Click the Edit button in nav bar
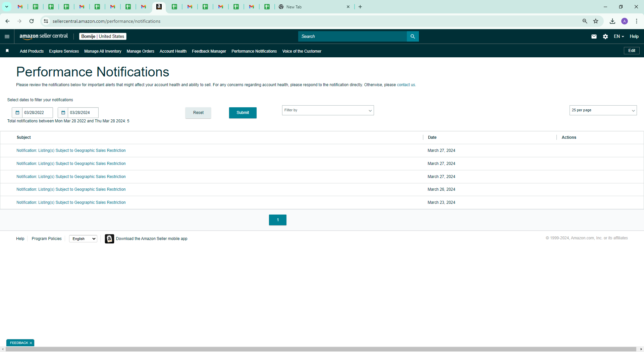The width and height of the screenshot is (644, 352). pyautogui.click(x=632, y=51)
